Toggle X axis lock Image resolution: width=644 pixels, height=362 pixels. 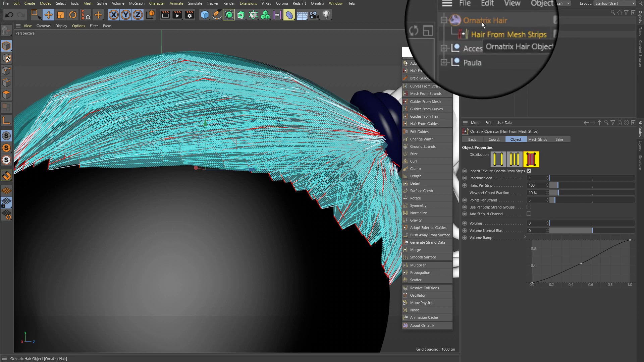click(x=114, y=15)
